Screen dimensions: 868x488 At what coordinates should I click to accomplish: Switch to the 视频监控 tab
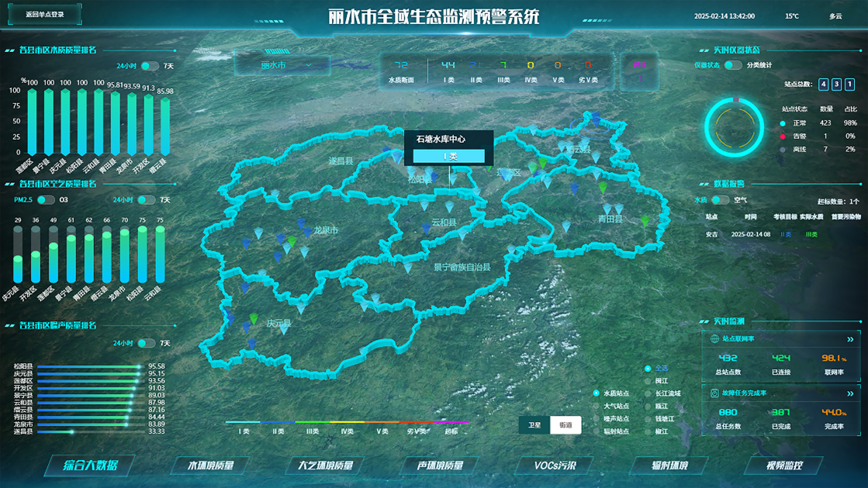click(783, 466)
